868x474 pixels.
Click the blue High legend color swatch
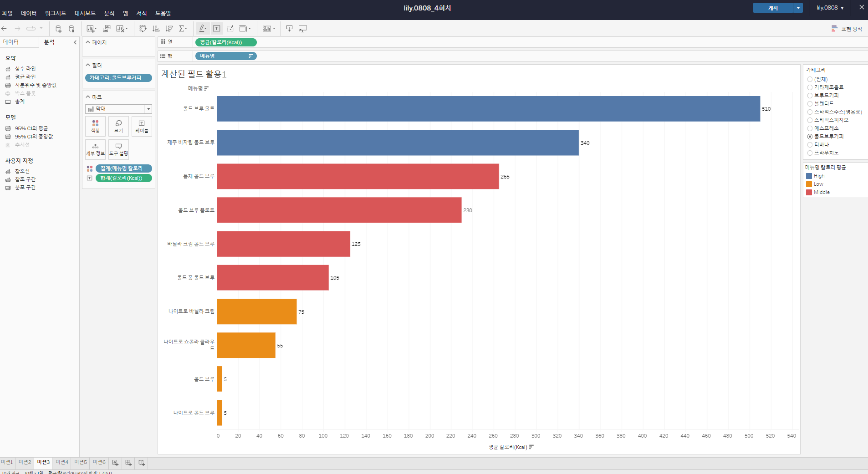(x=809, y=176)
